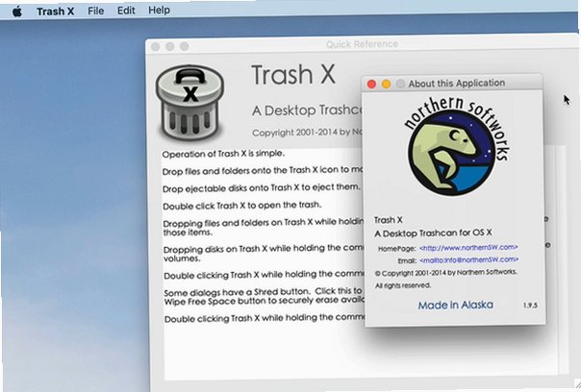This screenshot has height=392, width=581.
Task: Minimize the Quick Reference window
Action: point(169,46)
